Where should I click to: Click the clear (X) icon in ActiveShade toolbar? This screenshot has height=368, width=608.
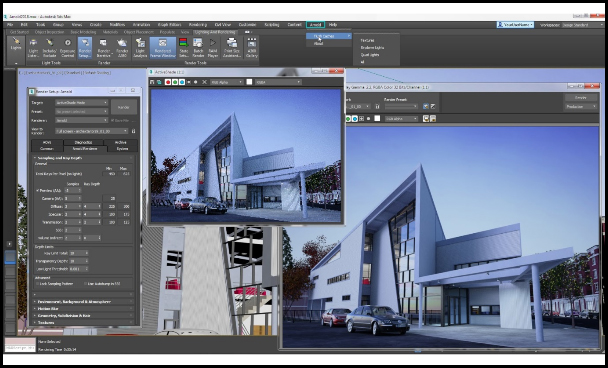(205, 82)
